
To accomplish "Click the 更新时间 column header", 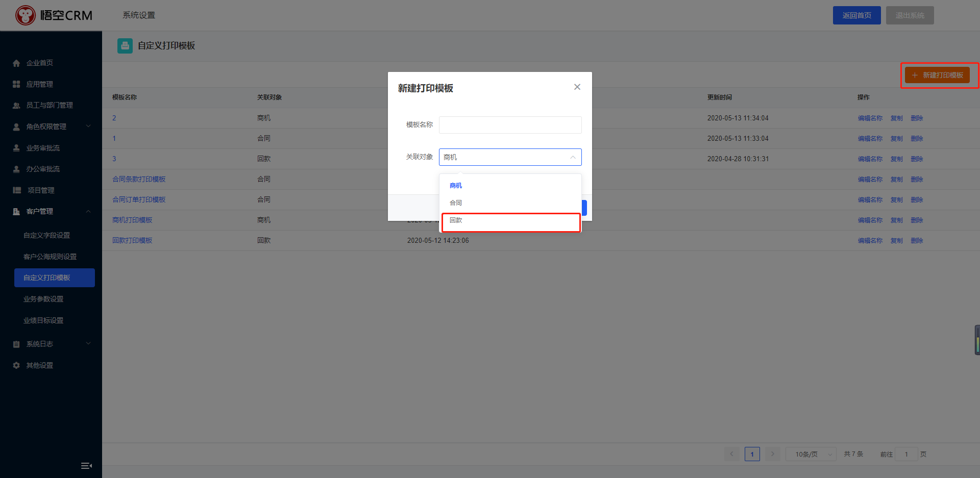I will (x=720, y=97).
